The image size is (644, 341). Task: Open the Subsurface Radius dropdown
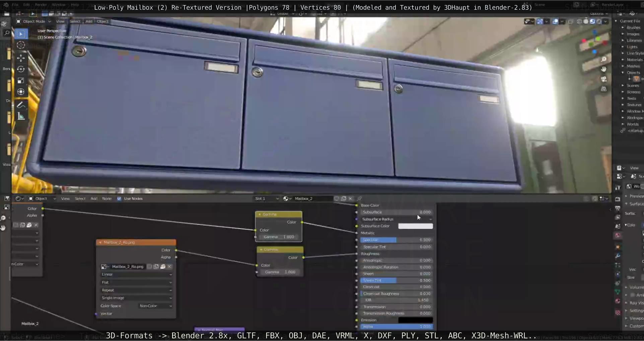[x=397, y=219]
